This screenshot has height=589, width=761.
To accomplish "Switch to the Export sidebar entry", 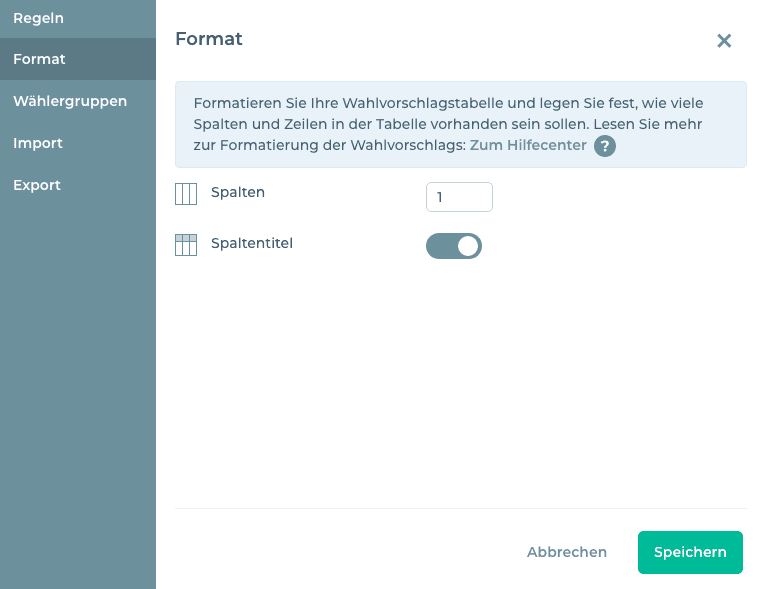I will click(37, 185).
